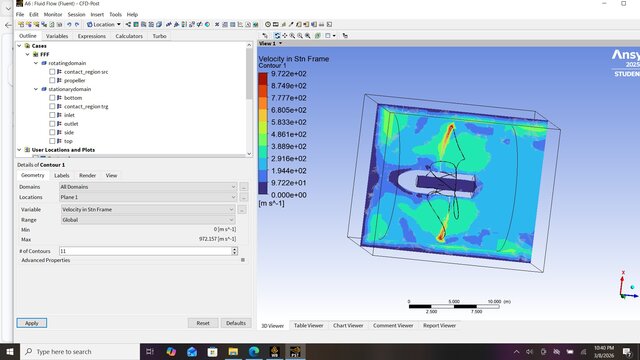The width and height of the screenshot is (640, 360).
Task: Insert a Streamline from toolbar
Action: point(143,24)
